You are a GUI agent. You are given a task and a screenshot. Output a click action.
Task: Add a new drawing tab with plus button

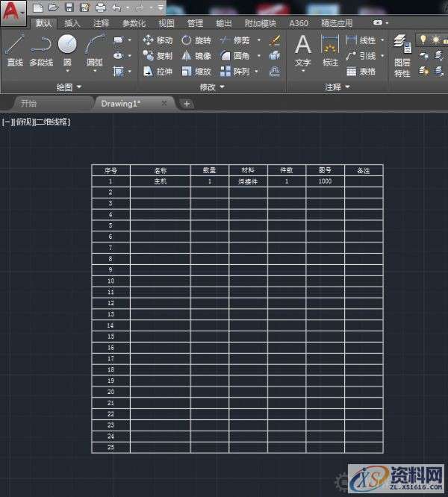pyautogui.click(x=187, y=104)
